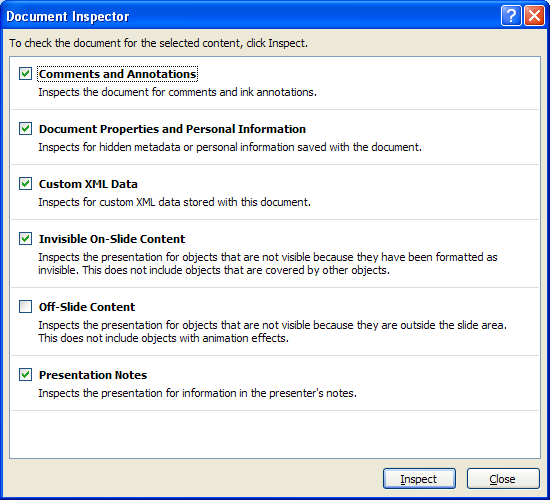Click the Close button at bottom
Viewport: 550px width, 500px height.
click(503, 479)
